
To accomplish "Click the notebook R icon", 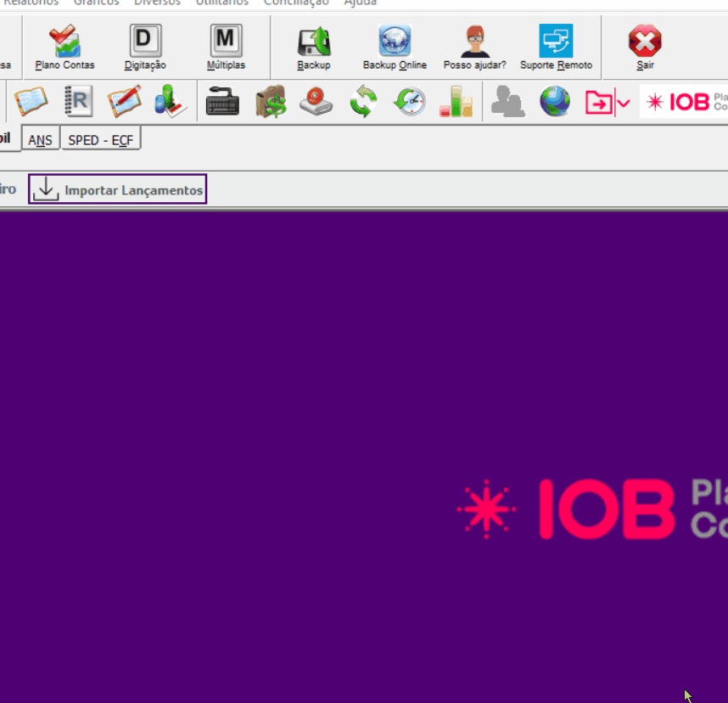I will click(78, 103).
